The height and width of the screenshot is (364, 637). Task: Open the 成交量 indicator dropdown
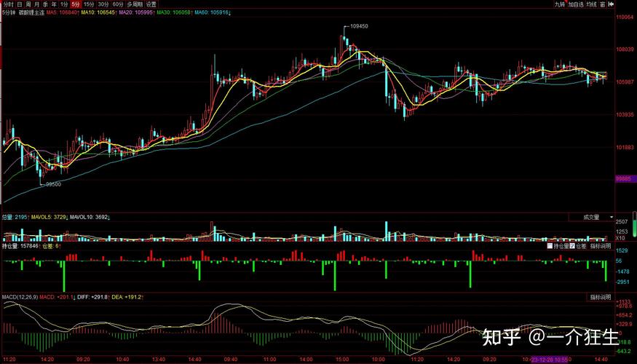tap(589, 217)
